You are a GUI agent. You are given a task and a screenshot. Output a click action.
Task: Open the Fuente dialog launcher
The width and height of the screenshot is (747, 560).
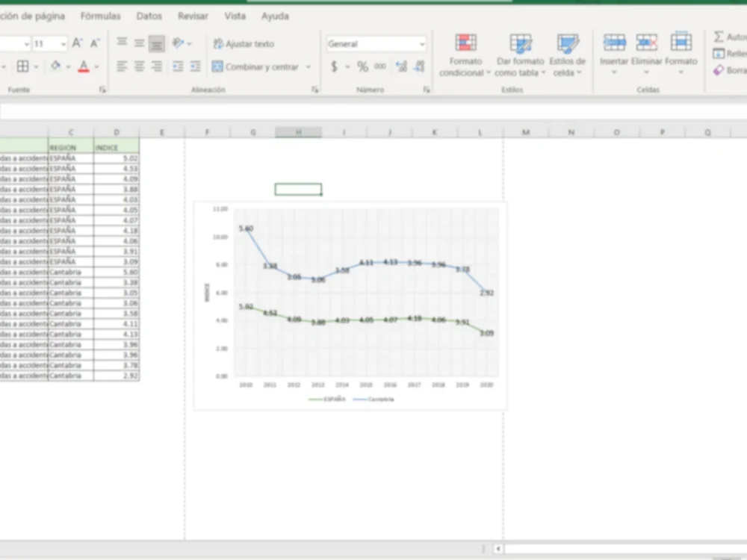tap(102, 90)
